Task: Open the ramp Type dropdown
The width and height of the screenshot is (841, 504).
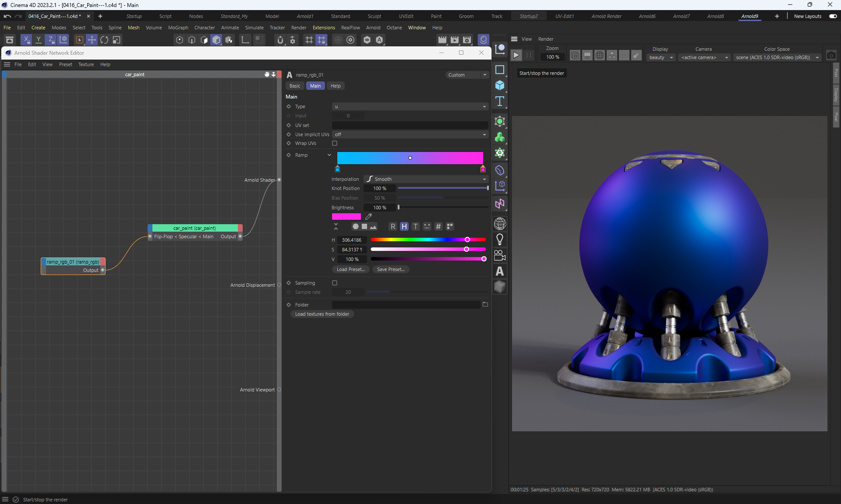Action: 410,106
